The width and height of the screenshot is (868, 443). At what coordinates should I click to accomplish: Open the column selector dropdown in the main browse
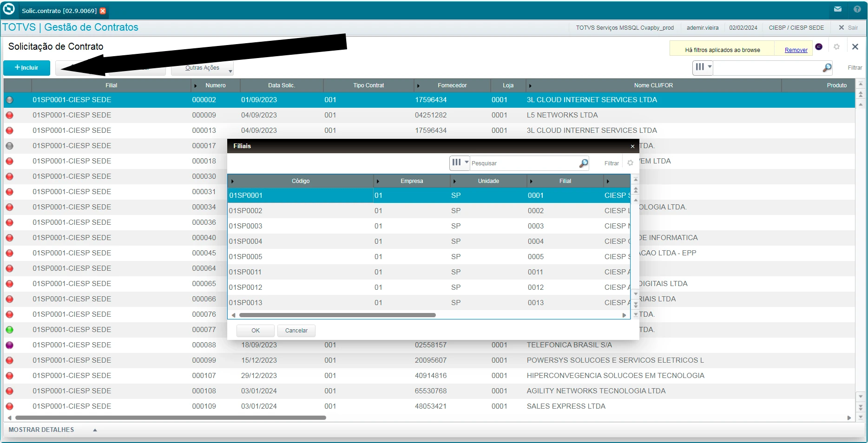coord(703,67)
